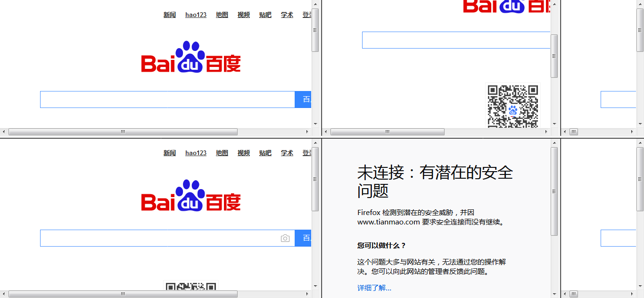
Task: Click the cropped Baidu logo in top-middle pane
Action: click(x=507, y=7)
